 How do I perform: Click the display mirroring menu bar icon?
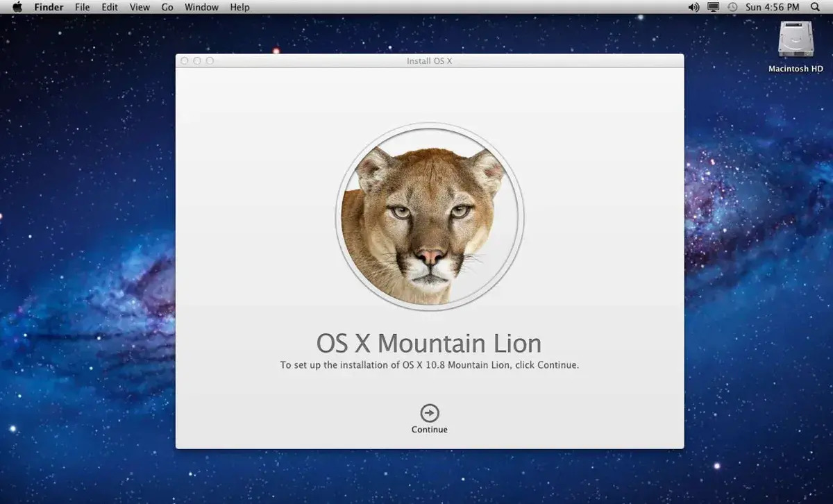[713, 7]
